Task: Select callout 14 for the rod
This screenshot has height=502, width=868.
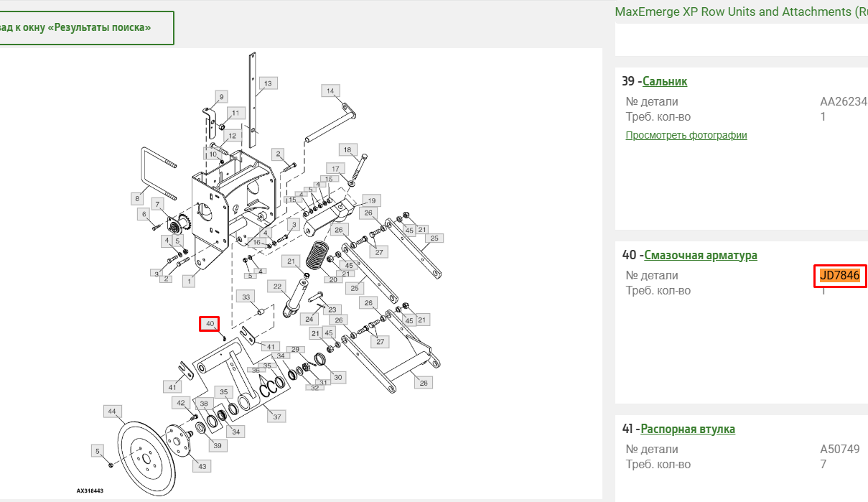Action: click(330, 90)
